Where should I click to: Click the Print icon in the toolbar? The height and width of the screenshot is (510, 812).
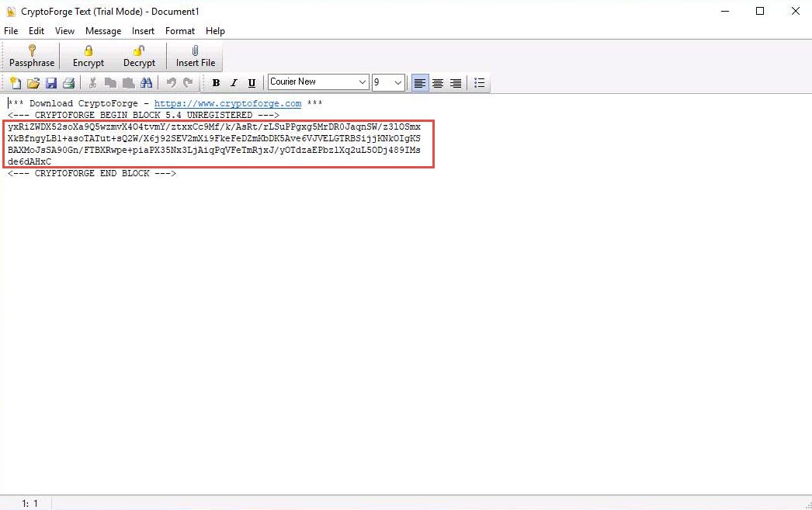(x=69, y=83)
